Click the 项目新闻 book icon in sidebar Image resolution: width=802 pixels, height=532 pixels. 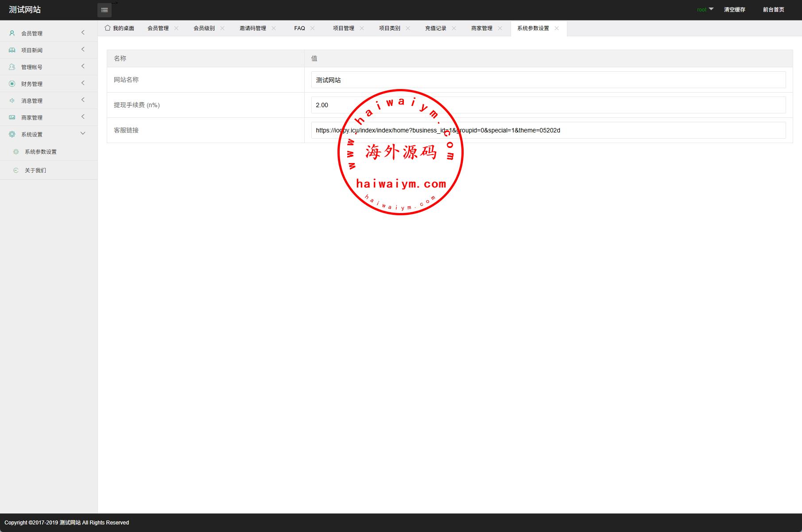point(12,50)
